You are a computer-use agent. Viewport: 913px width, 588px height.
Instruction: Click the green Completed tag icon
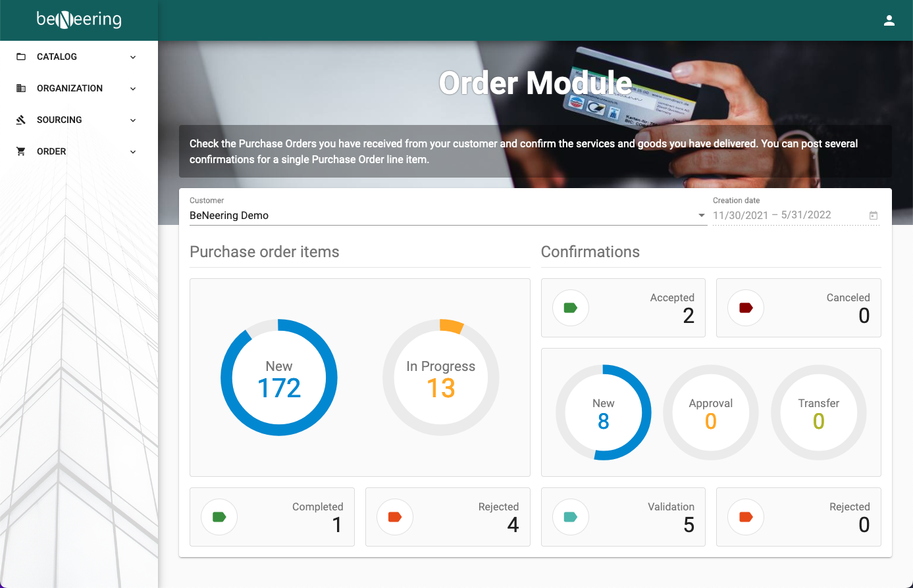pyautogui.click(x=219, y=517)
